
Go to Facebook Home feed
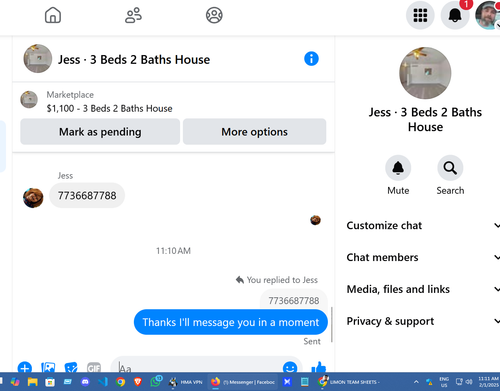pyautogui.click(x=53, y=15)
